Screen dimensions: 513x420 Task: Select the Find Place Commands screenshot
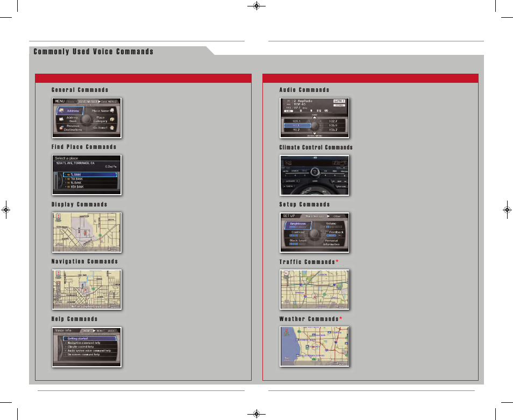pos(87,175)
